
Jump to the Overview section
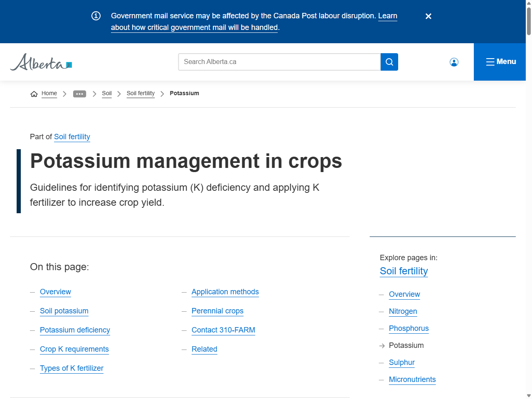55,292
